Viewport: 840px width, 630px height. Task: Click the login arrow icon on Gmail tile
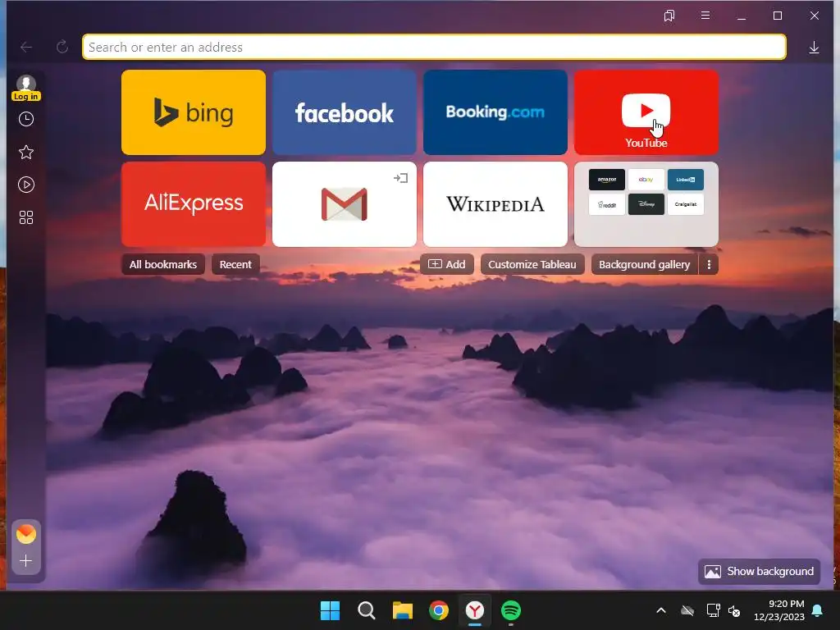pyautogui.click(x=400, y=178)
